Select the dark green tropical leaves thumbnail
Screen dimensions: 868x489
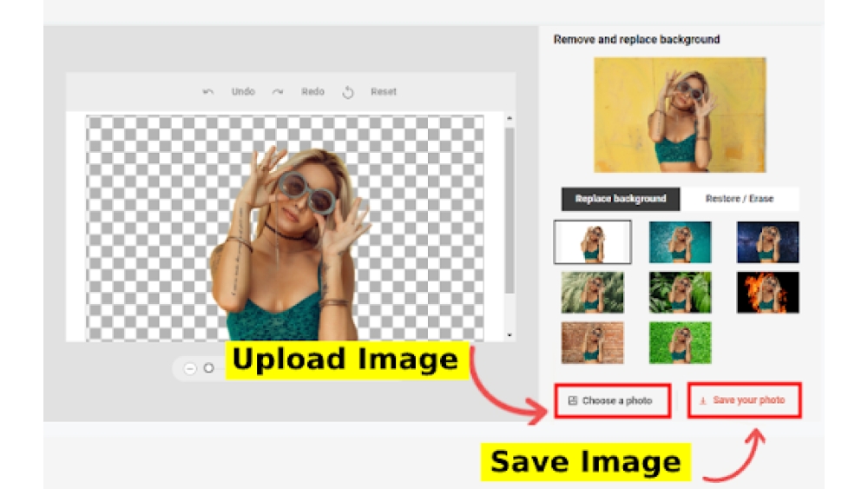680,293
